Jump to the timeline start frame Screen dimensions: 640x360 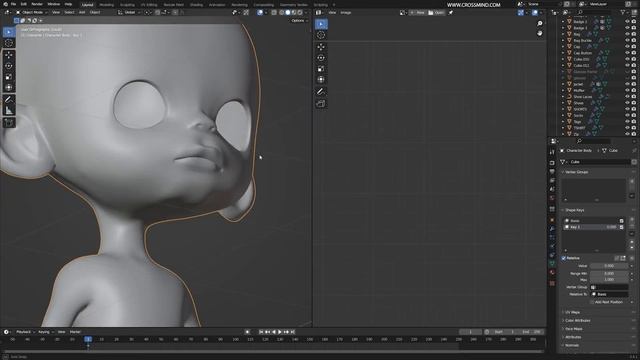261,332
